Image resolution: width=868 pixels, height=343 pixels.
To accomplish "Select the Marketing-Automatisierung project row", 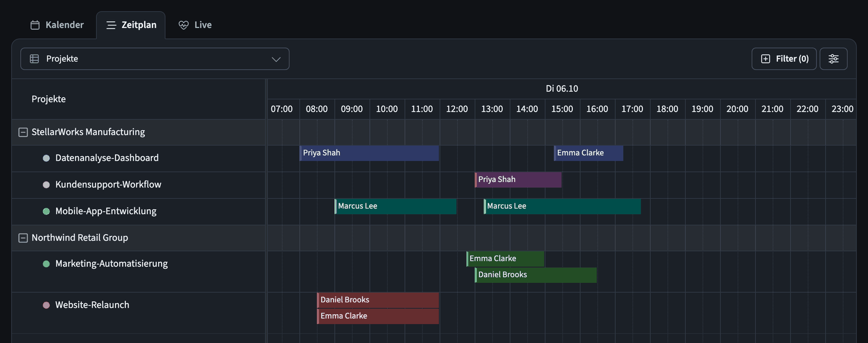I will [139, 271].
